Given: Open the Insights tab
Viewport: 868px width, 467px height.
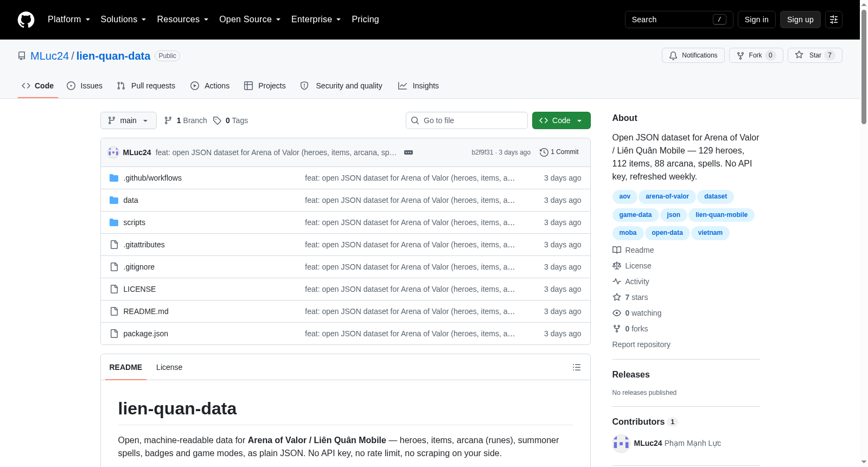Looking at the screenshot, I should point(418,86).
